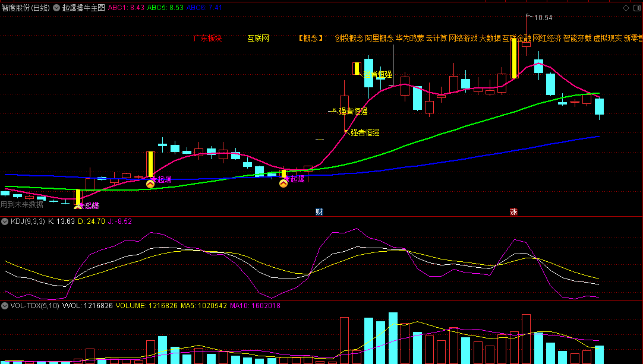Click the VVOL: 1216826 value

pyautogui.click(x=87, y=306)
